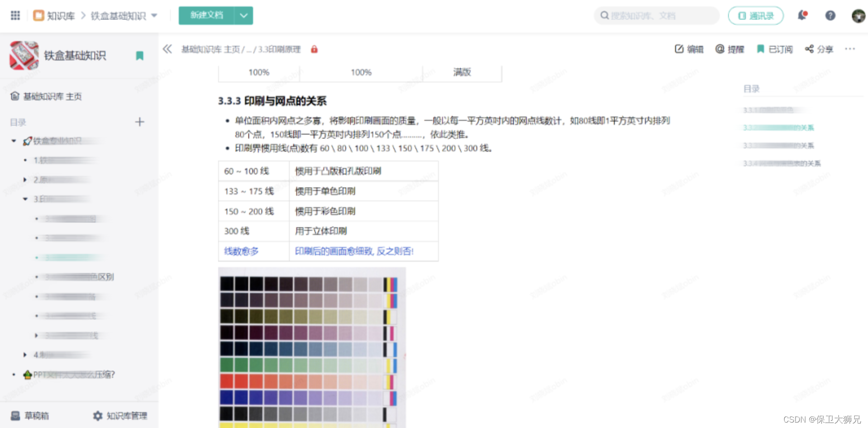Click the help question mark icon
Image resolution: width=868 pixels, height=428 pixels.
pyautogui.click(x=830, y=15)
